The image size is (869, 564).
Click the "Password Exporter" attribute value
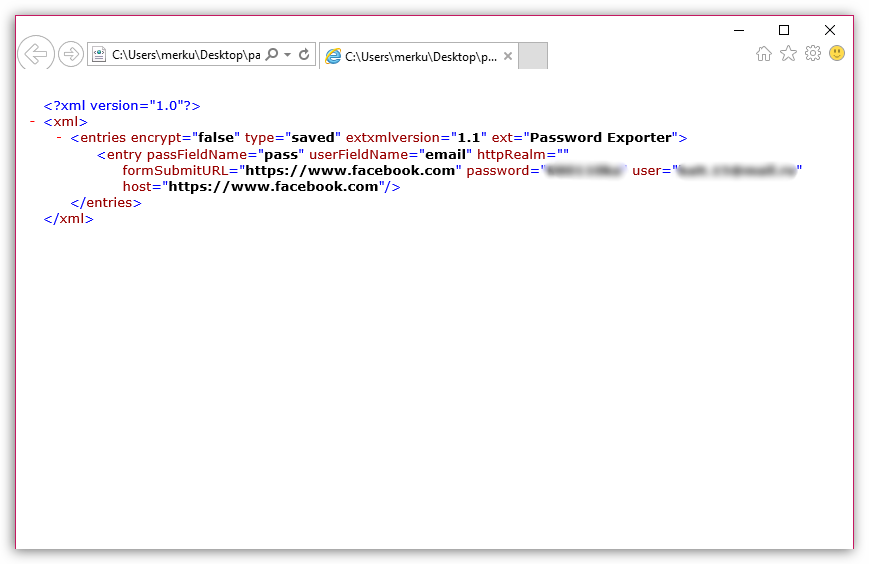click(x=602, y=137)
